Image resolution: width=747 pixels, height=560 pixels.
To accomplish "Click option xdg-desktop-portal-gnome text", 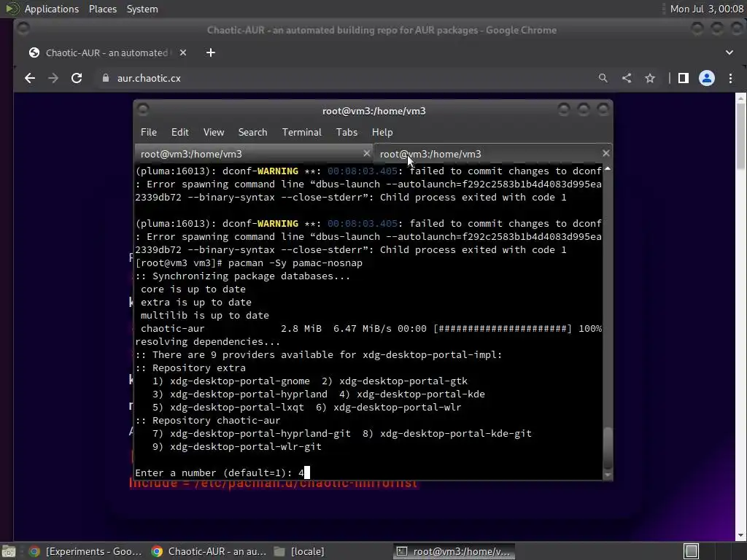I will 239,381.
